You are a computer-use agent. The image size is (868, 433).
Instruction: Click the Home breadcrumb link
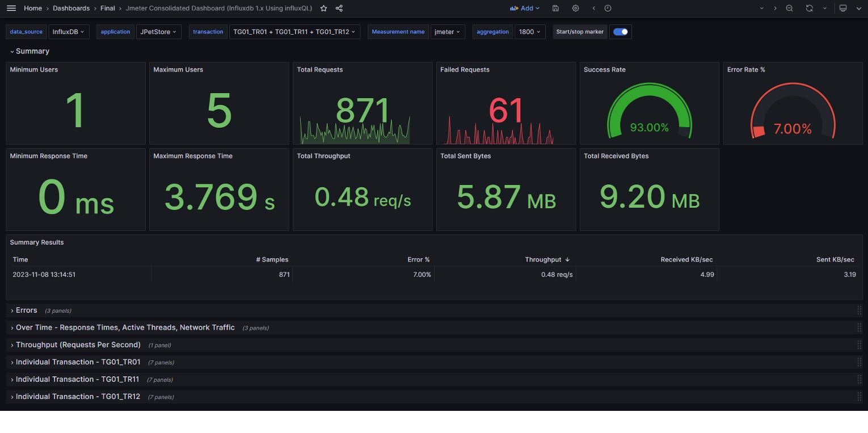coord(33,9)
